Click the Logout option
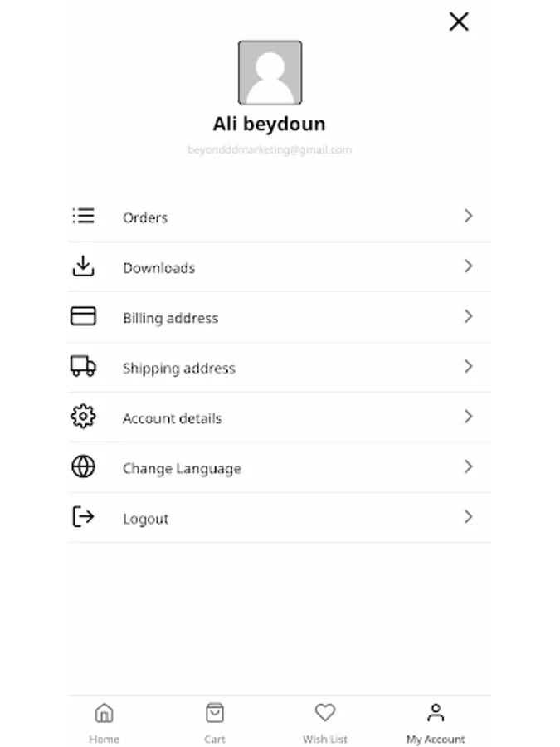Screen dimensions: 560x747 point(146,518)
